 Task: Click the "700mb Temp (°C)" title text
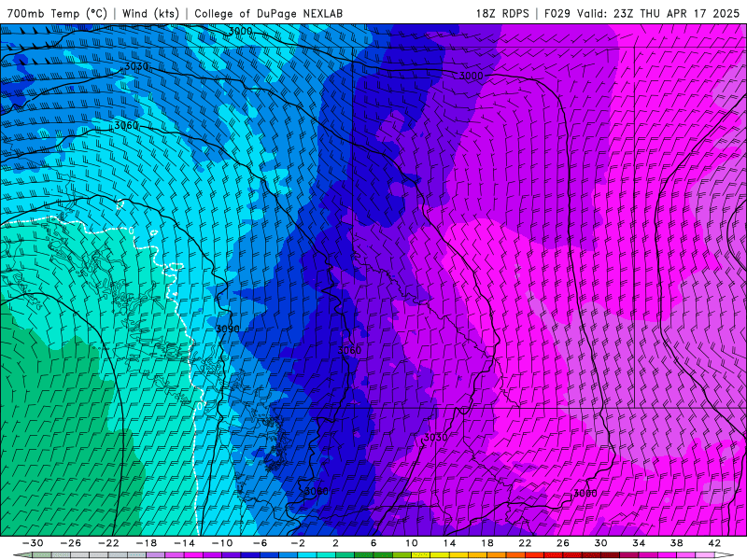pyautogui.click(x=57, y=13)
